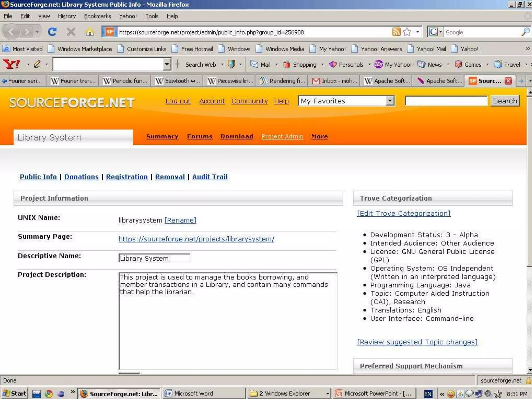Image resolution: width=532 pixels, height=399 pixels.
Task: Open the Yahoo search box dropdown arrow
Action: pyautogui.click(x=167, y=64)
